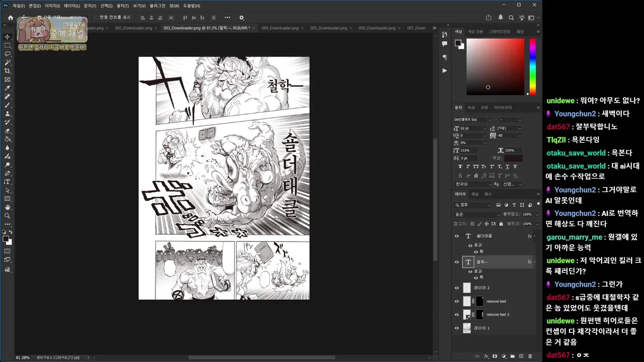Open the layer filter 종류 dropdown
Viewport: 644px width, 362px height.
coord(473,205)
